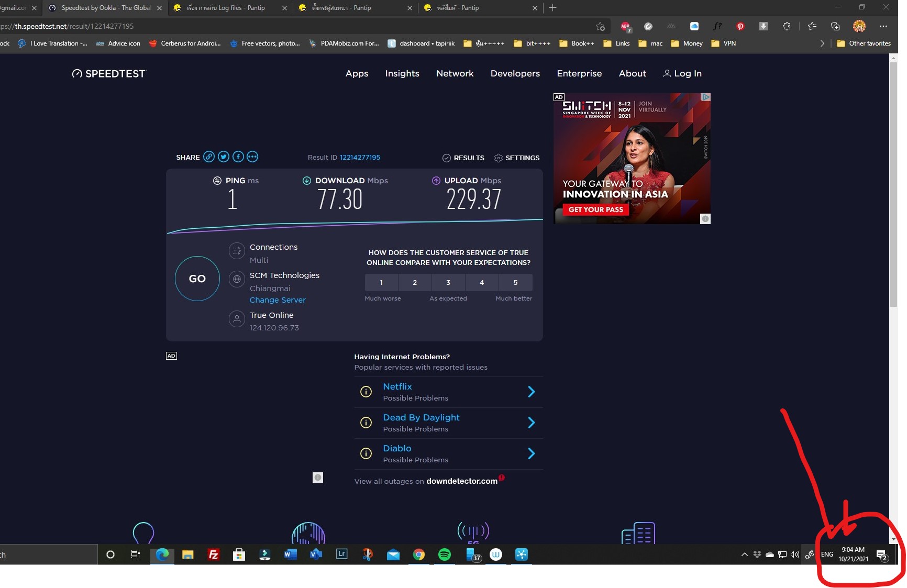Open more share options (three dots icon)
The width and height of the screenshot is (907, 588).
[252, 157]
